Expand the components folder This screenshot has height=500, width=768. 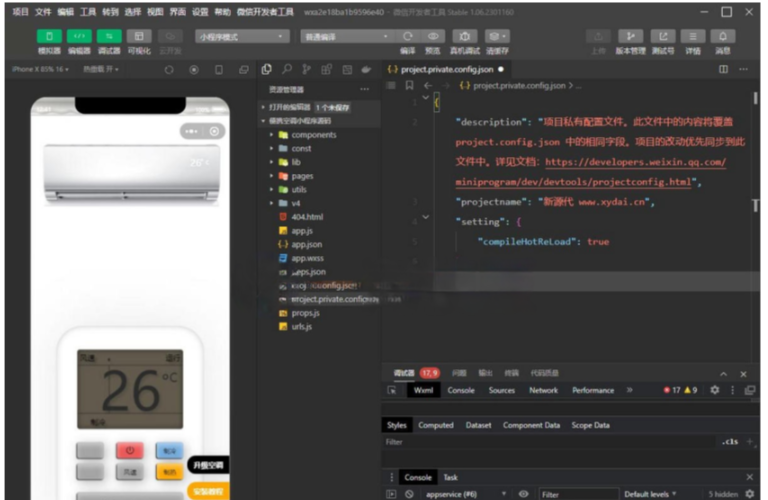click(x=313, y=134)
